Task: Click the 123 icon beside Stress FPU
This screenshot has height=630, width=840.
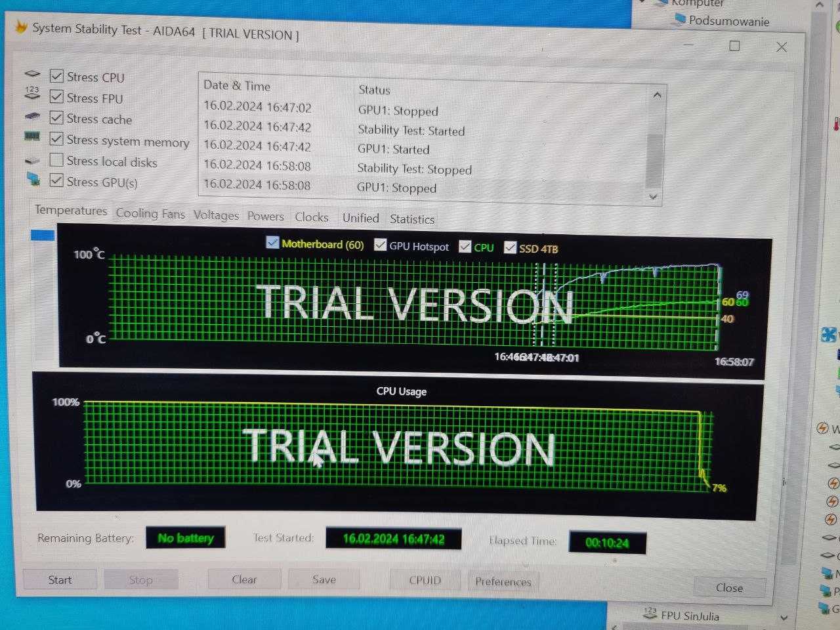Action: [32, 92]
